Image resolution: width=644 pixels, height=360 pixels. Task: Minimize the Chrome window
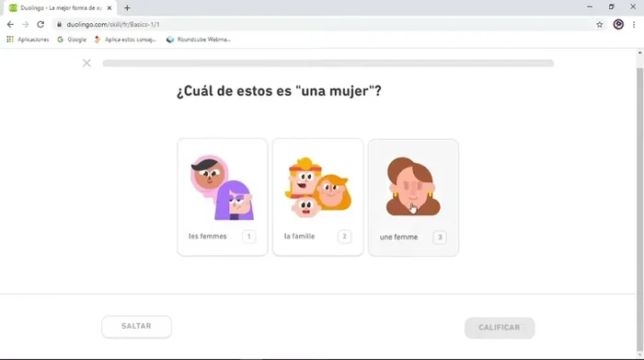tap(590, 7)
